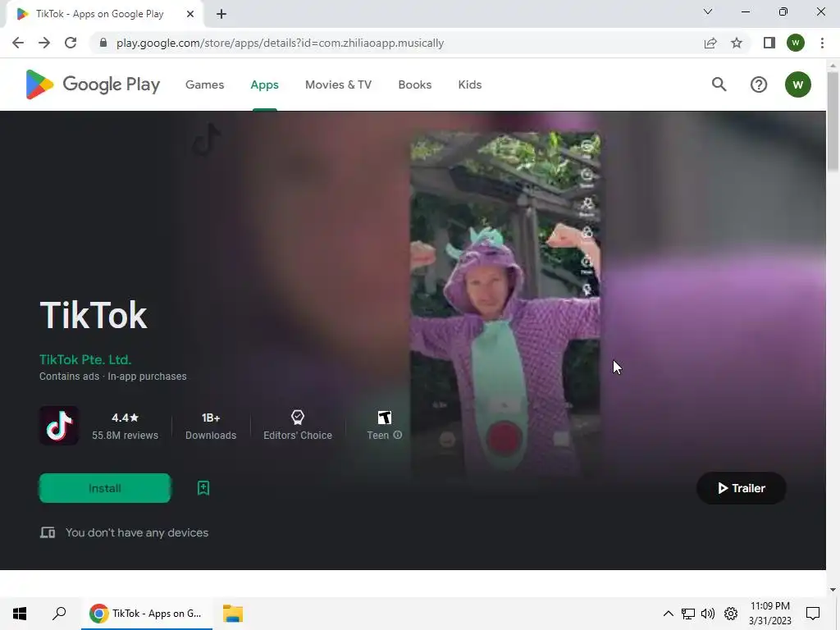Click the Editors' Choice badge icon
Screen dimensions: 840x630
(297, 418)
